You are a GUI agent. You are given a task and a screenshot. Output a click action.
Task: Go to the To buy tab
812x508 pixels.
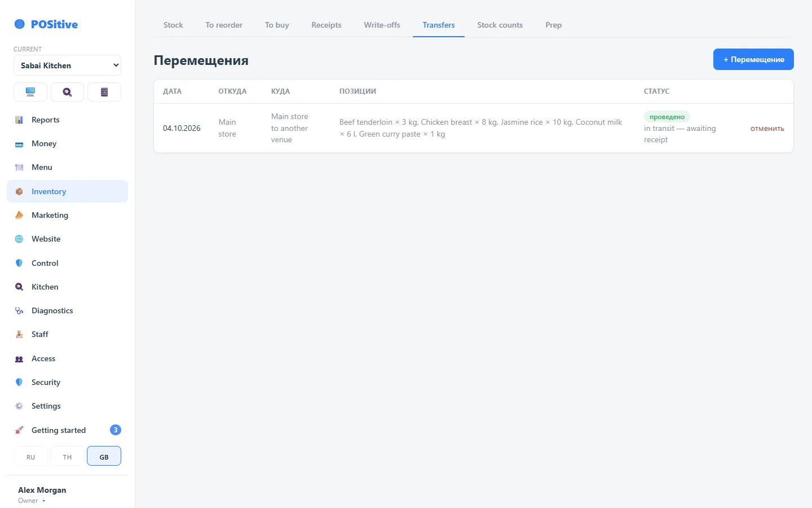point(277,25)
